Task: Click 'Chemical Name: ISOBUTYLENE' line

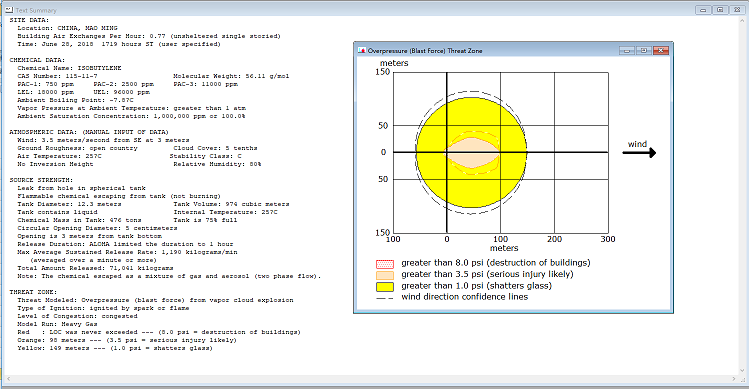Action: (69, 68)
